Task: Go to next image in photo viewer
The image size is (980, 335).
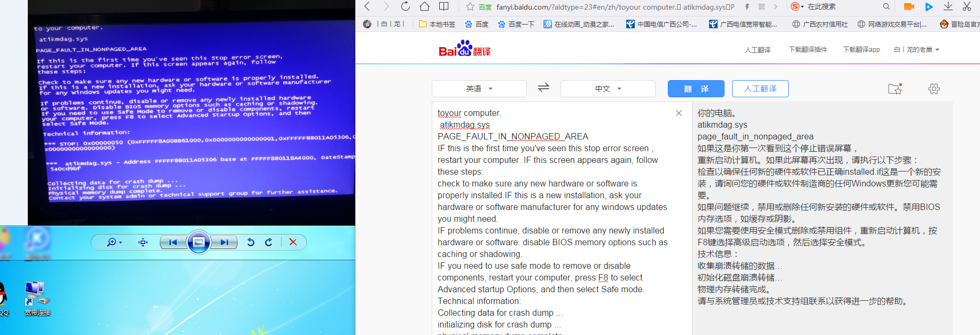Action: click(x=224, y=243)
